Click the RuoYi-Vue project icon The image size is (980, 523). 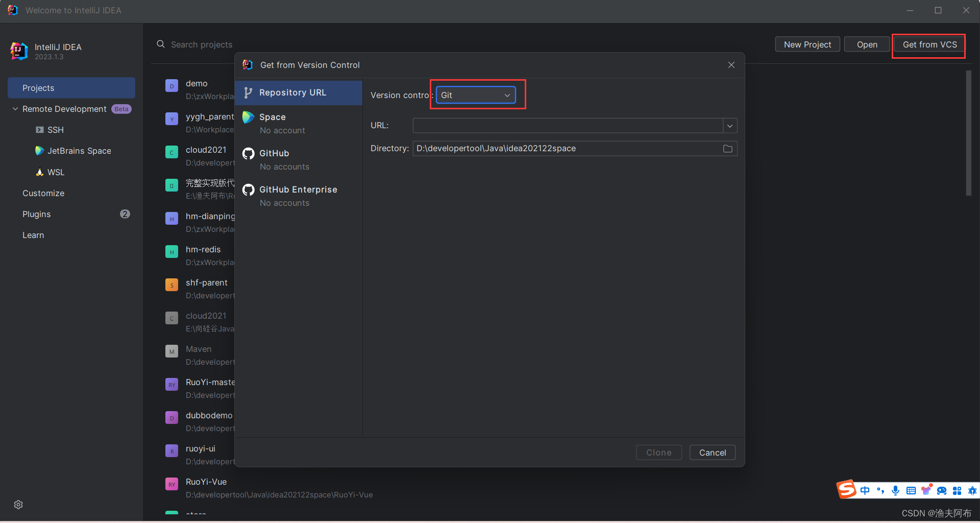point(171,484)
